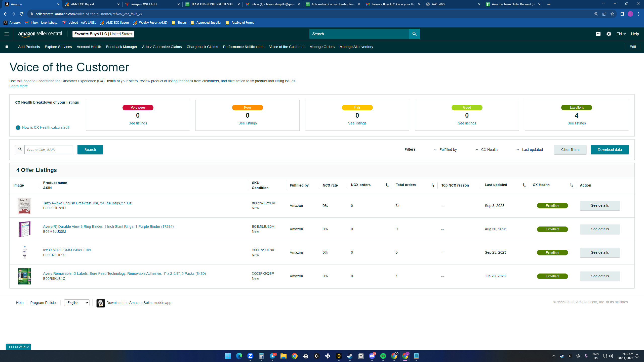Open the English language selector in footer

(77, 303)
